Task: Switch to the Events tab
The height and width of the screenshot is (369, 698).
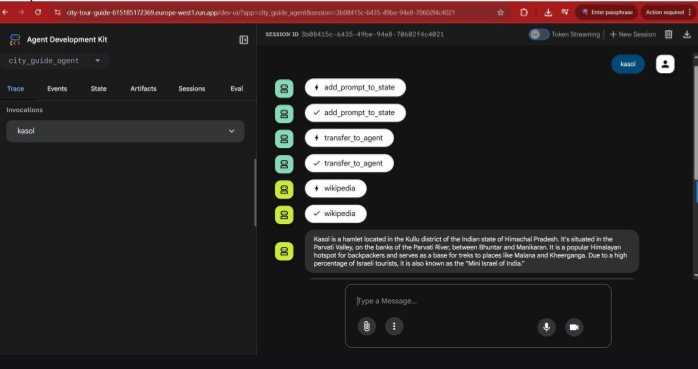Action: click(x=57, y=89)
